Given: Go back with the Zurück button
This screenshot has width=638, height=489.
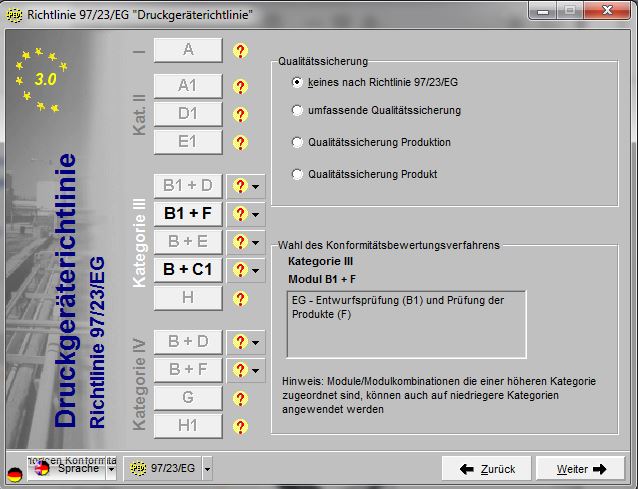Looking at the screenshot, I should tap(486, 469).
